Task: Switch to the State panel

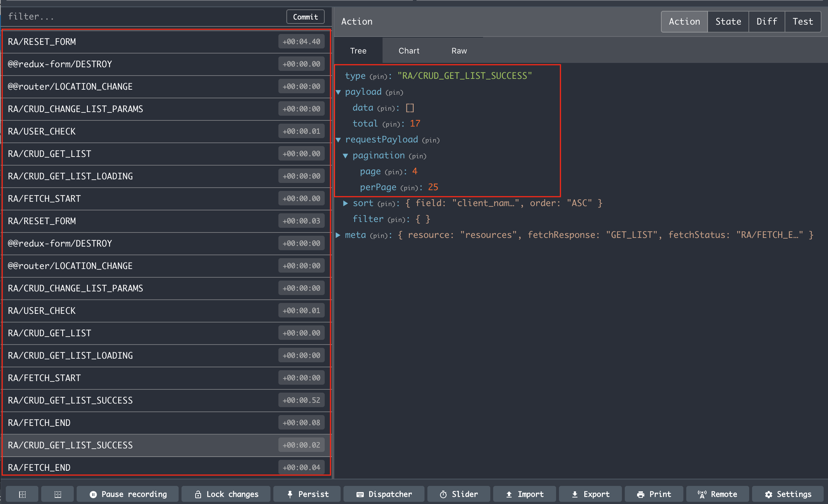Action: pyautogui.click(x=727, y=21)
